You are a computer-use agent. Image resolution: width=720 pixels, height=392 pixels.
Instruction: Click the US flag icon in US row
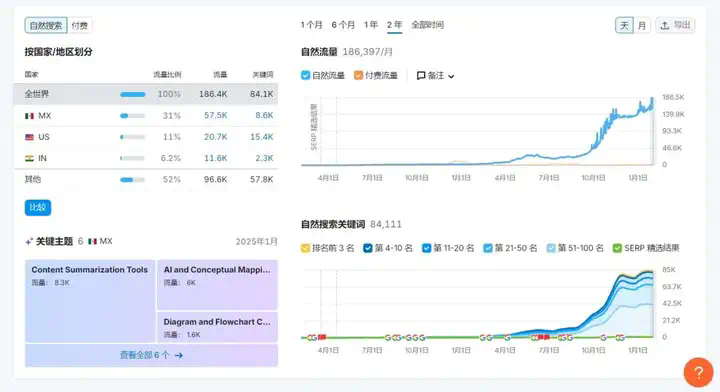(30, 137)
